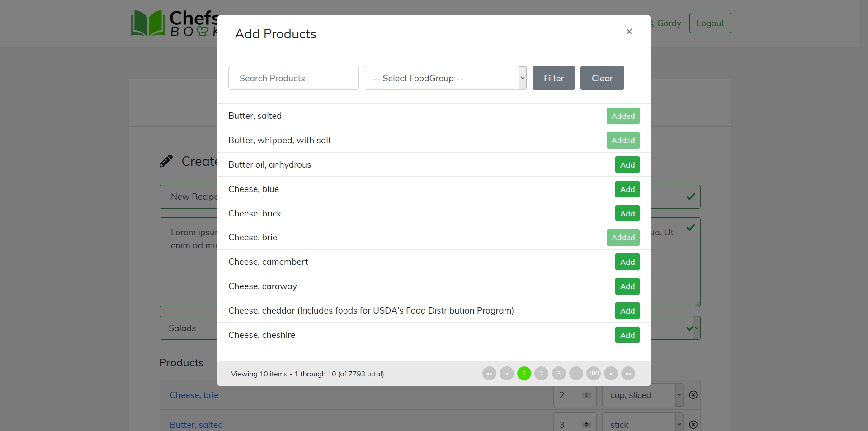Viewport: 868px width, 431px height.
Task: Open the Select FoodGroup dropdown
Action: click(445, 78)
